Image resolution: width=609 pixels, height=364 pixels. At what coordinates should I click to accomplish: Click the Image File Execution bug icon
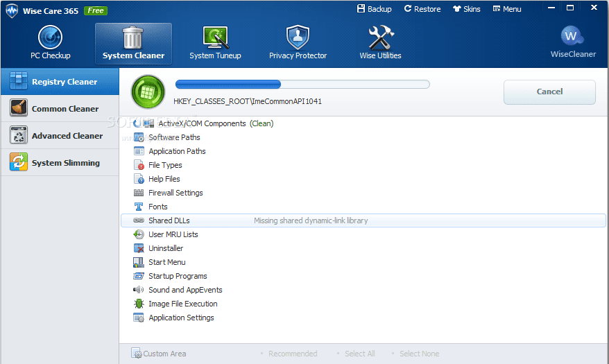[x=139, y=304]
